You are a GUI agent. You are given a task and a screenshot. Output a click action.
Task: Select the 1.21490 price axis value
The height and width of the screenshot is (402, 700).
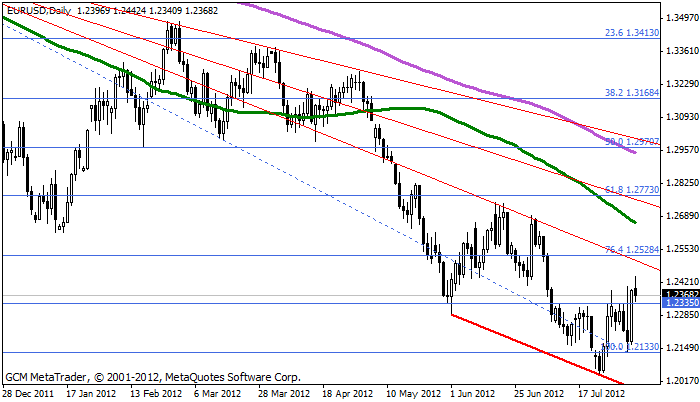pyautogui.click(x=682, y=348)
